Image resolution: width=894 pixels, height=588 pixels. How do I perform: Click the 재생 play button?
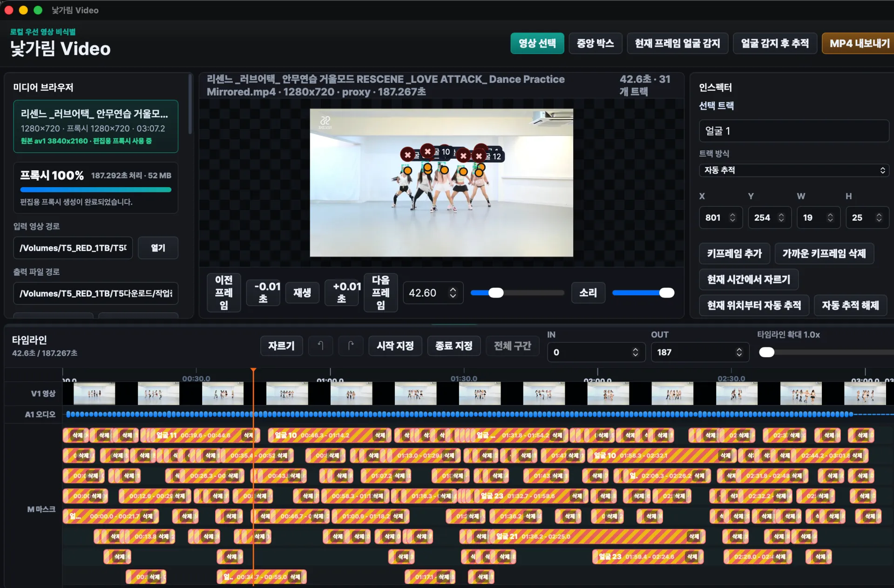302,292
